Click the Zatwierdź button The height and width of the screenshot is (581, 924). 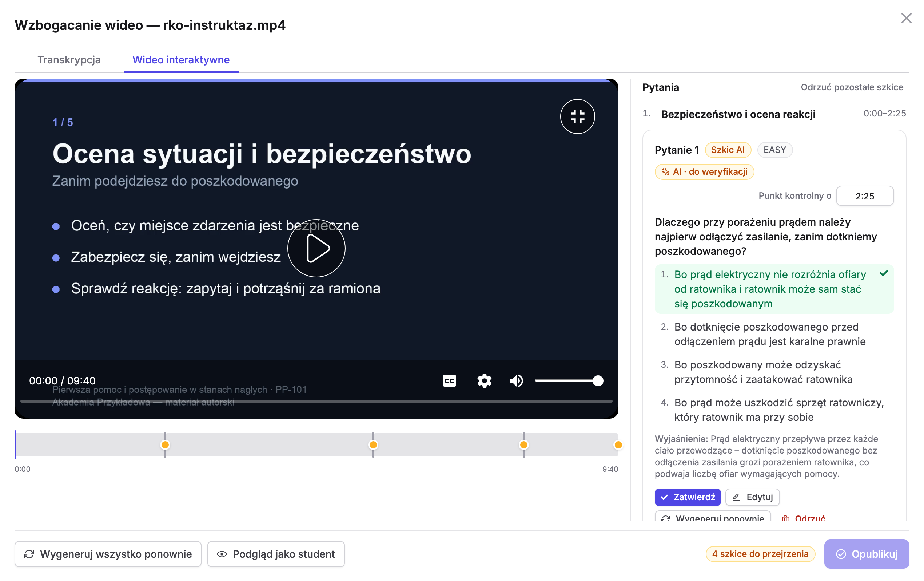687,497
